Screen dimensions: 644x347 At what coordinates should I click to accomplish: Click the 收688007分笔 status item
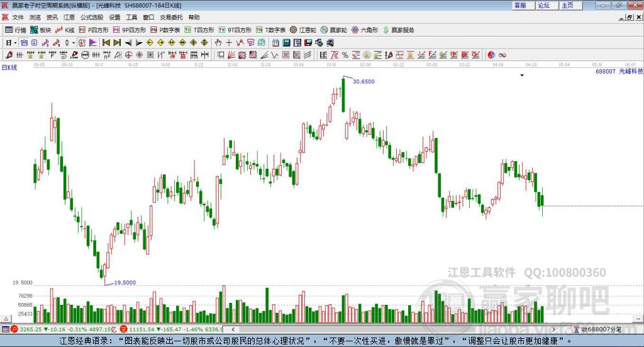[x=597, y=329]
